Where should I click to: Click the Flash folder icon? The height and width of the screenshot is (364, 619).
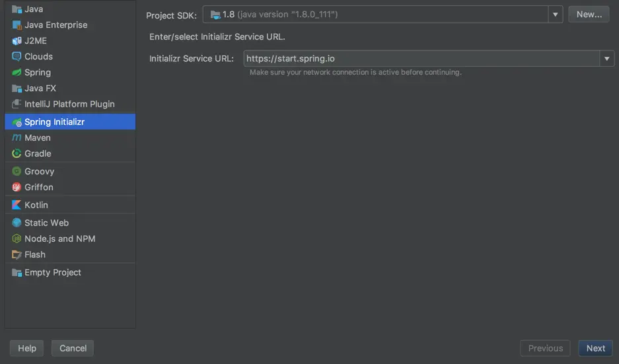tap(17, 254)
